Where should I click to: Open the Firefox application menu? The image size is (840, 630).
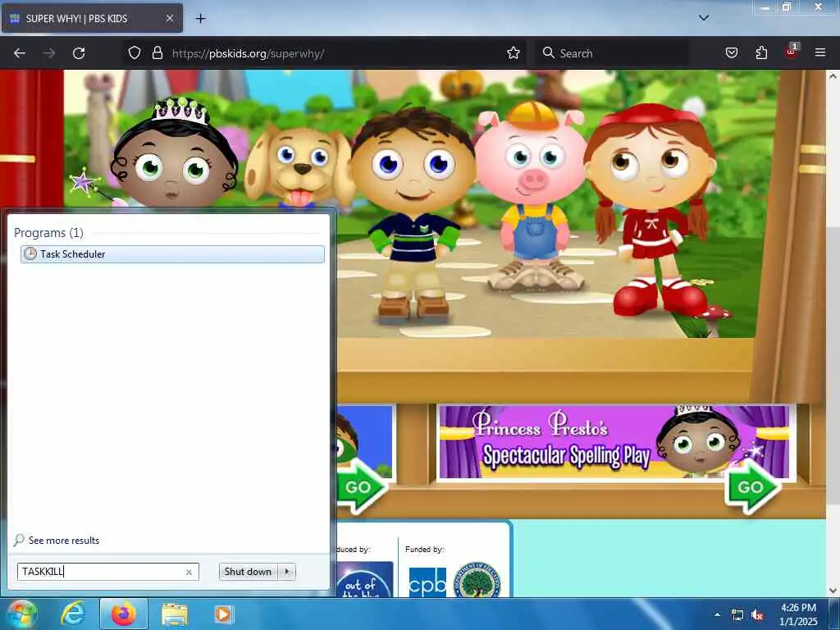(x=820, y=53)
